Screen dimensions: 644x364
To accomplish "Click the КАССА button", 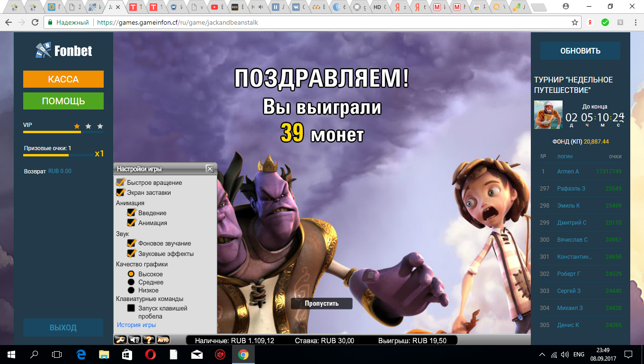I will pyautogui.click(x=63, y=79).
